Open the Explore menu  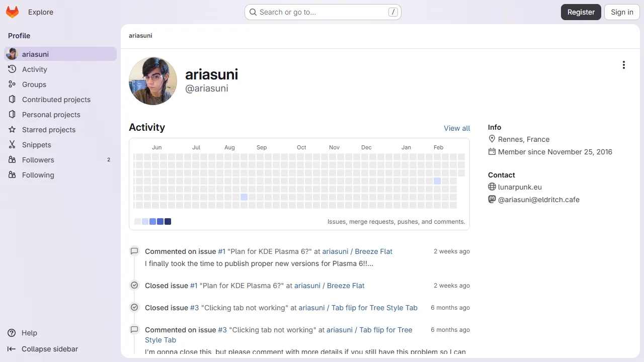40,12
